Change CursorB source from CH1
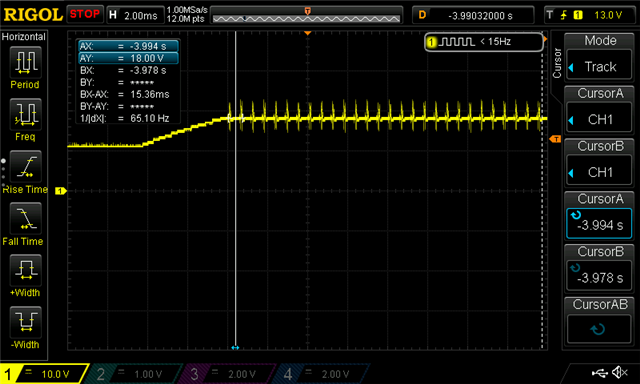Screen dimensions: 640x384 point(599,172)
